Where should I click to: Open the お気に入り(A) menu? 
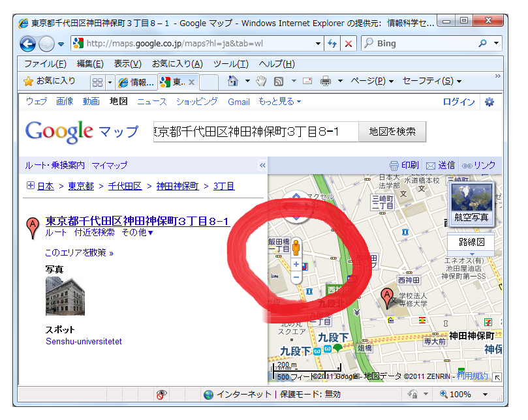click(178, 64)
